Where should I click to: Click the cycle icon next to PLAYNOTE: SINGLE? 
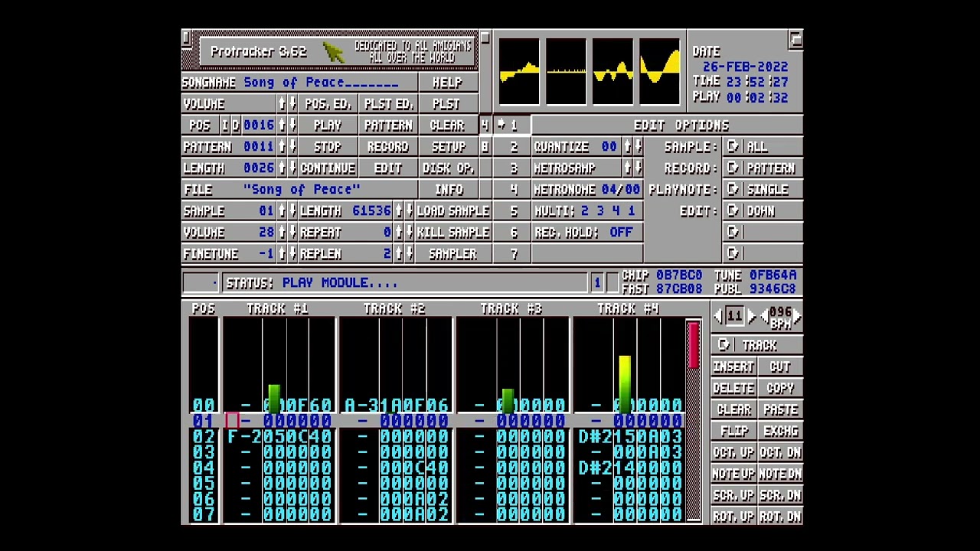pos(733,190)
